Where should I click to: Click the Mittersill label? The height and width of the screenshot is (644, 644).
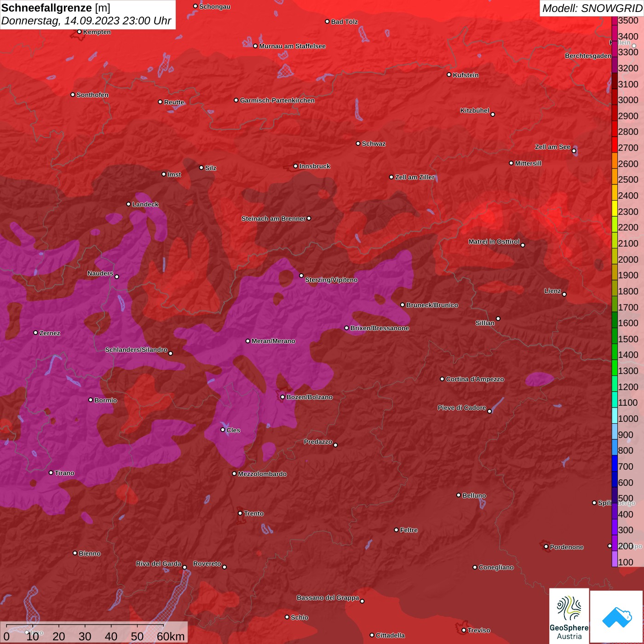point(528,163)
